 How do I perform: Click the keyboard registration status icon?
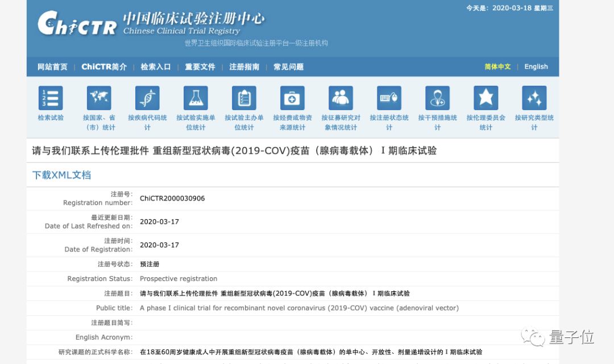pyautogui.click(x=389, y=98)
